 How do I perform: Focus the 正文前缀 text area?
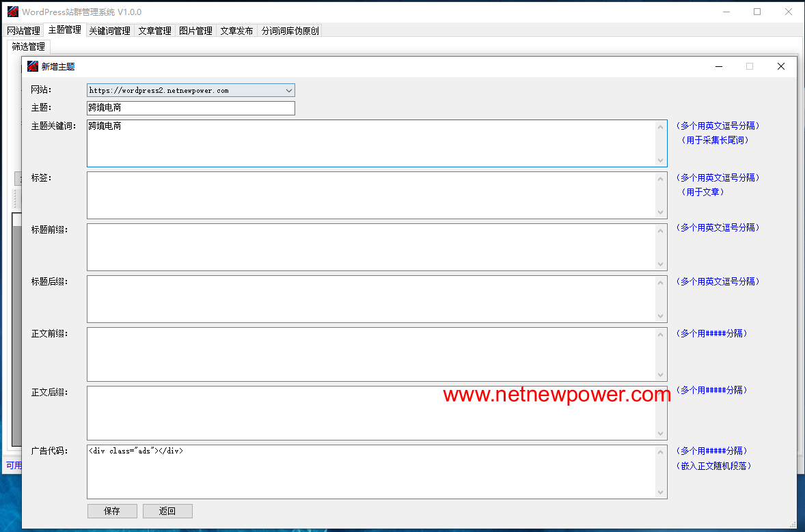click(377, 354)
